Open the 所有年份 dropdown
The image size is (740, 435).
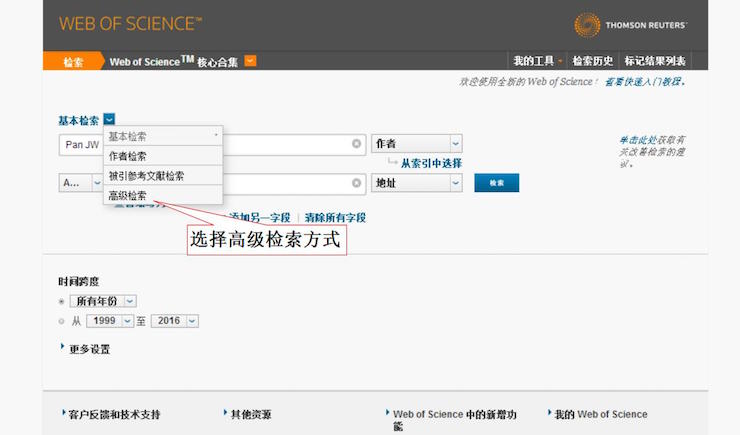(103, 301)
